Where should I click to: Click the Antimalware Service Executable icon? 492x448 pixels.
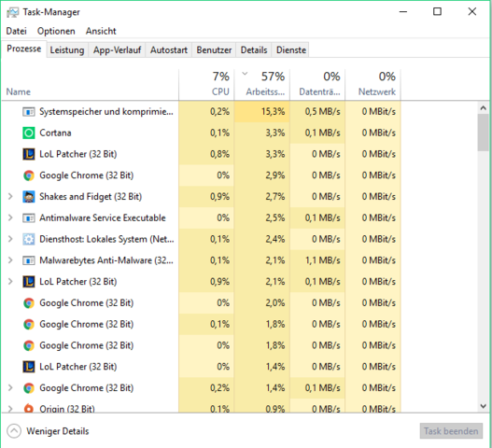[x=29, y=218]
